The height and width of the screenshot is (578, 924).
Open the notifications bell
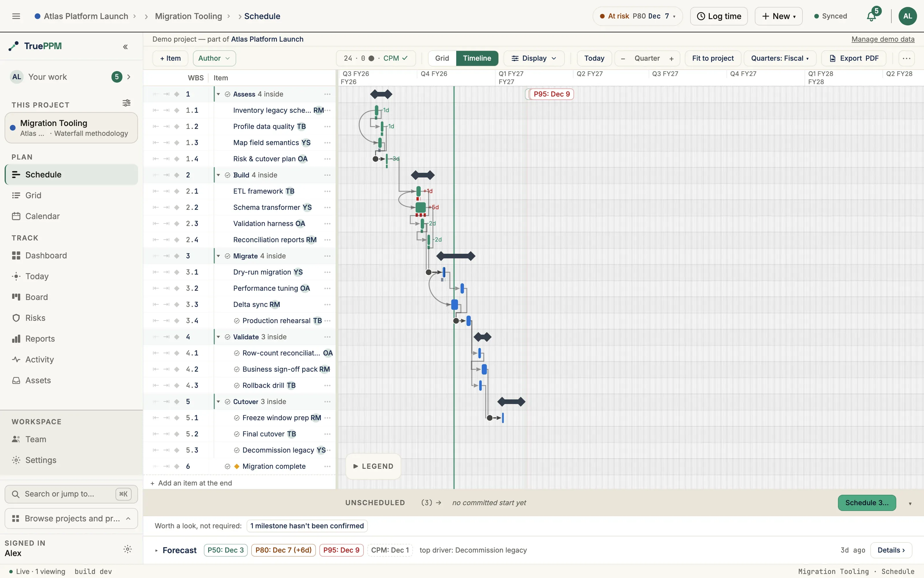pyautogui.click(x=871, y=16)
